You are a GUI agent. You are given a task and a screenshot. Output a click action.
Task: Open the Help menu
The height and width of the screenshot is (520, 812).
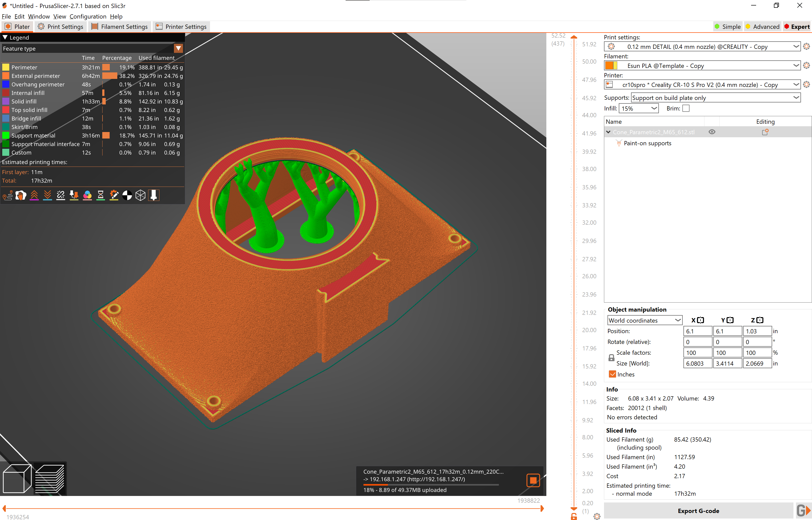[116, 16]
